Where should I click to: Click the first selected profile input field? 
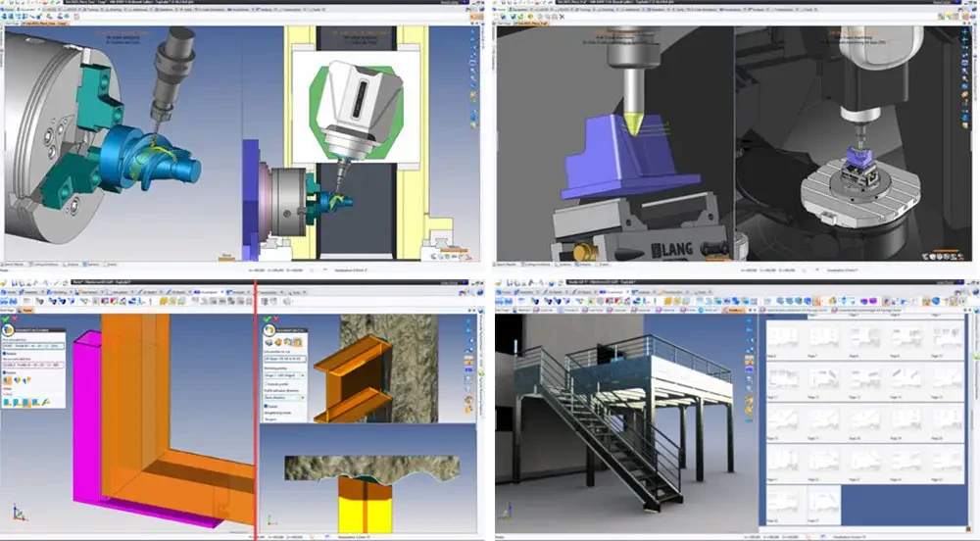33,346
